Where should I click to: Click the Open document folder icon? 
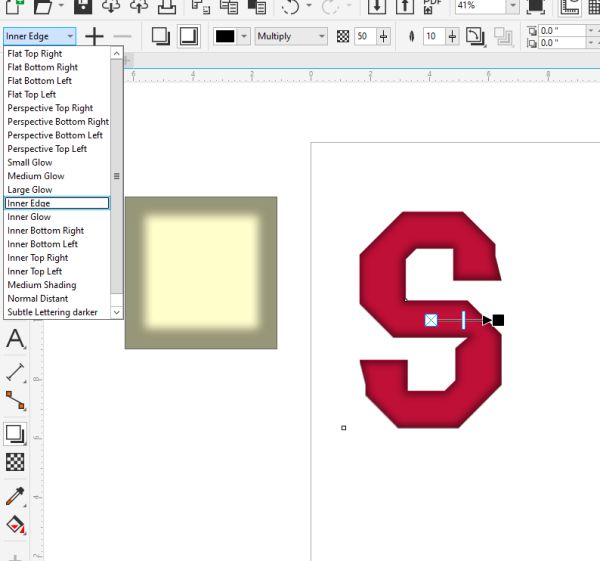click(x=43, y=7)
